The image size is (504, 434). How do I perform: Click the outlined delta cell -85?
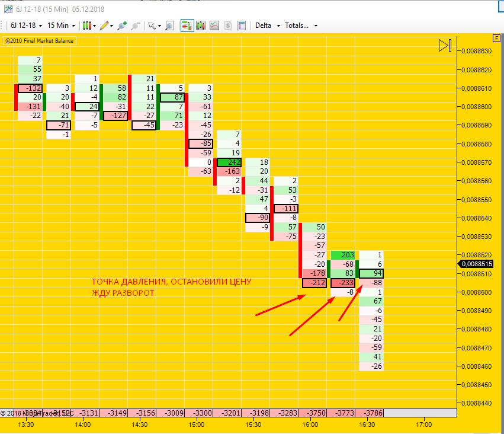(x=201, y=143)
